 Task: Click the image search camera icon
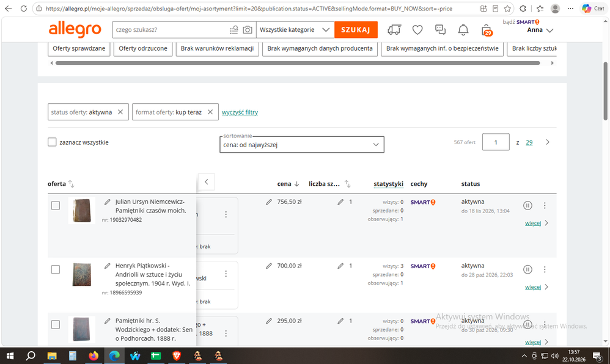pyautogui.click(x=248, y=30)
